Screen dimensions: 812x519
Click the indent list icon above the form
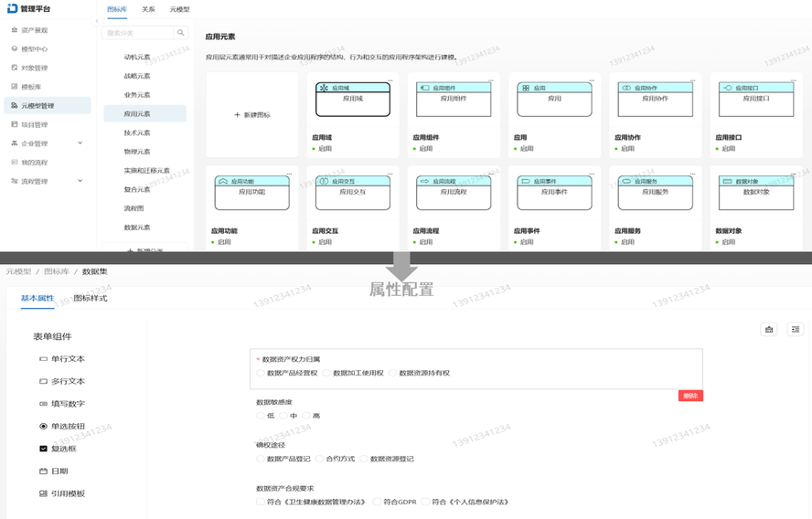coord(796,329)
